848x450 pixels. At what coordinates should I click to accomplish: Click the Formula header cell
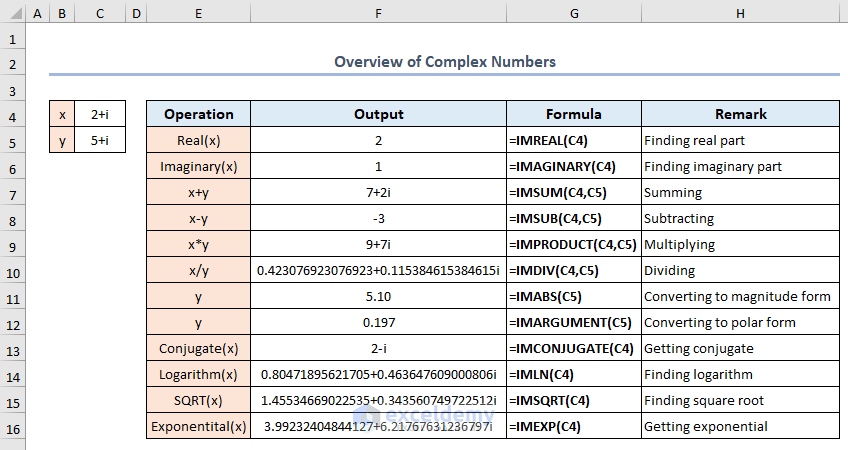(574, 114)
